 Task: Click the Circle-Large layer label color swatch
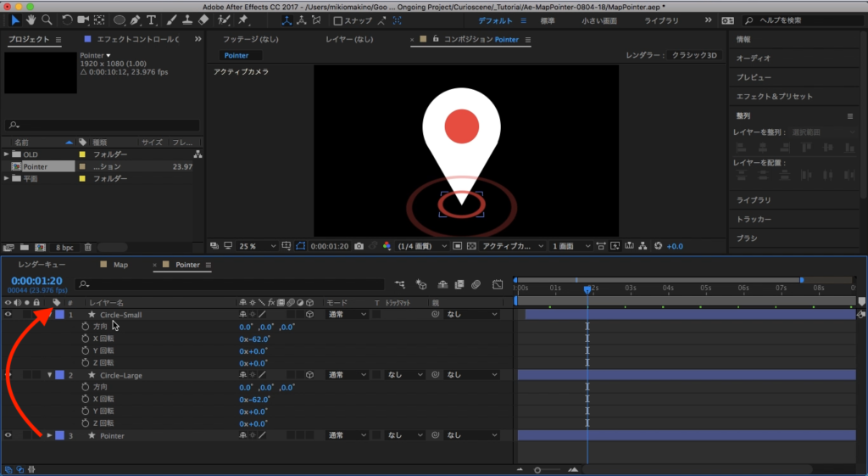coord(59,375)
